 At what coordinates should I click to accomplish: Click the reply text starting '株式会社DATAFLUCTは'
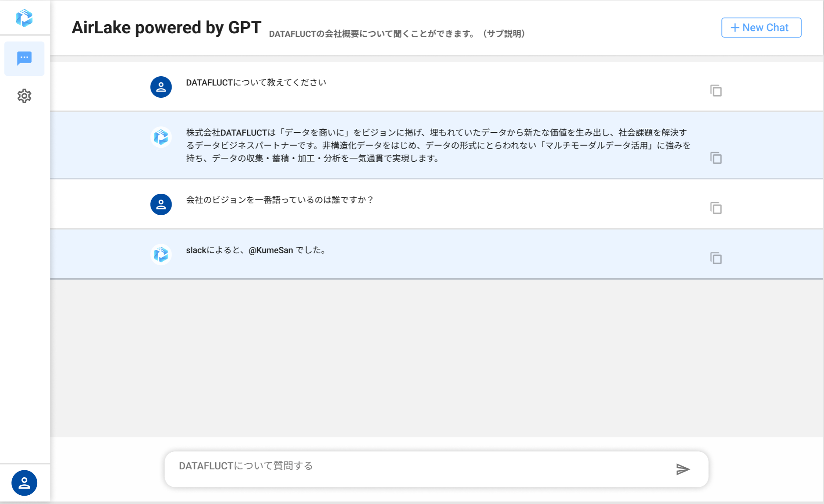[438, 146]
